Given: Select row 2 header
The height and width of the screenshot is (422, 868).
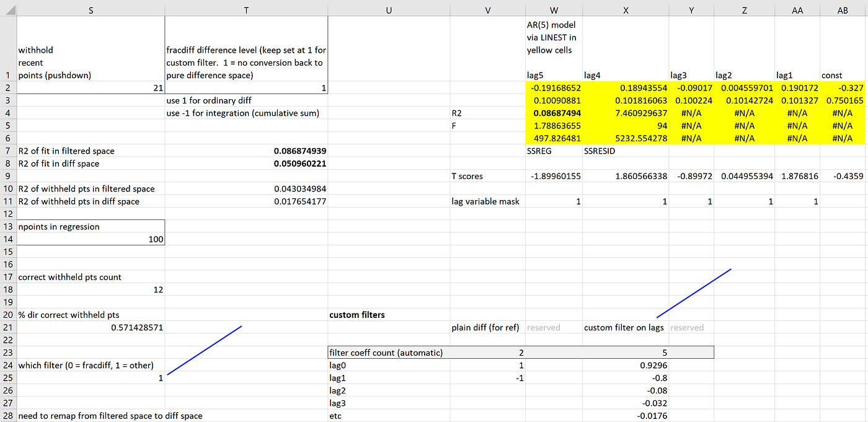Looking at the screenshot, I should [8, 88].
